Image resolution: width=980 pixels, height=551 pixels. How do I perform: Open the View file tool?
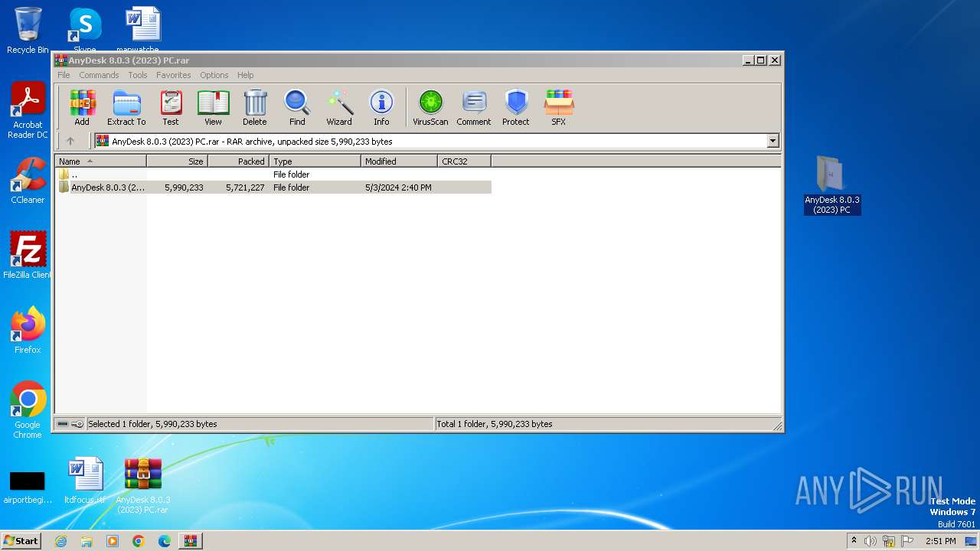tap(213, 107)
